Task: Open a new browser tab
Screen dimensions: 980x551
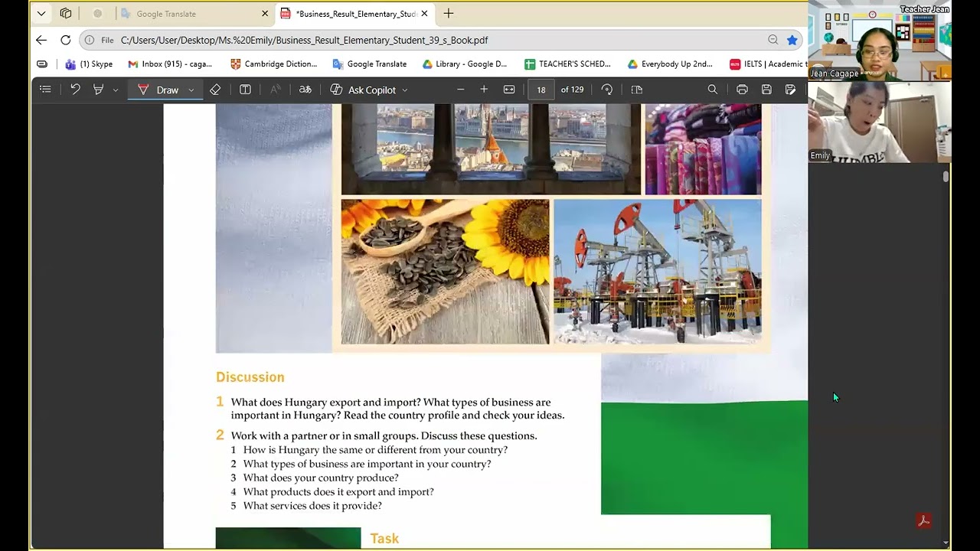Action: [449, 13]
